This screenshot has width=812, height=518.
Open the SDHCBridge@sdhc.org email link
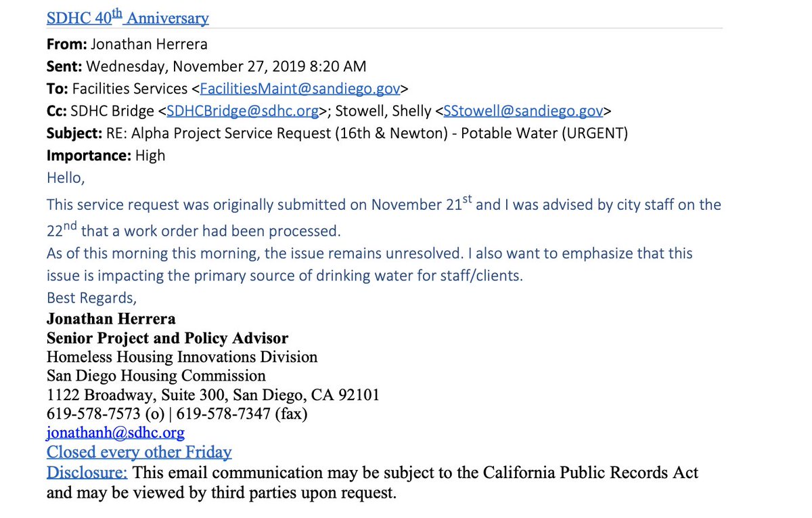242,111
